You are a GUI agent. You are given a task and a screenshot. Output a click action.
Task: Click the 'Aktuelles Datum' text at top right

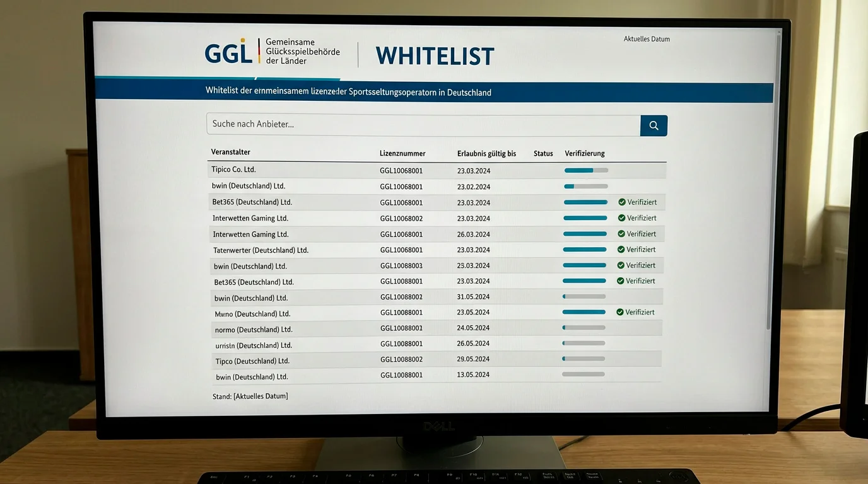pyautogui.click(x=647, y=39)
